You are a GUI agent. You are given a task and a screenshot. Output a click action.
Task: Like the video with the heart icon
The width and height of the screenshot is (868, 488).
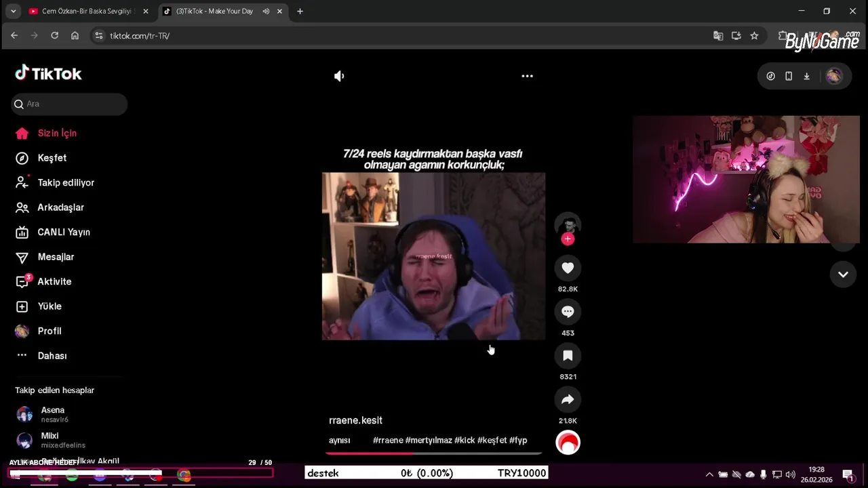coord(568,268)
